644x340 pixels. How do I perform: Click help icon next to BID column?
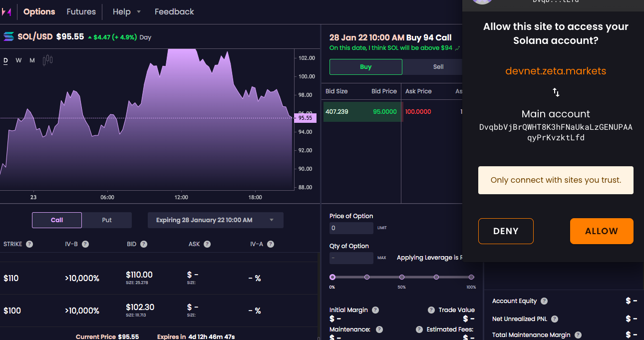144,244
